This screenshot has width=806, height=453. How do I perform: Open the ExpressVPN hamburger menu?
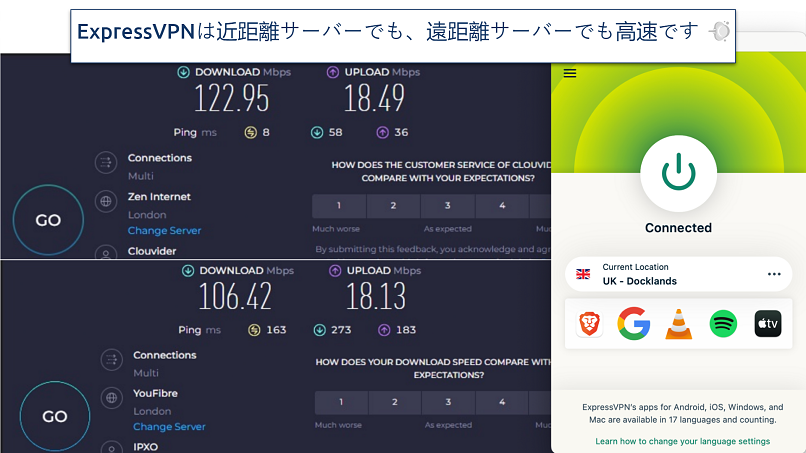[570, 73]
